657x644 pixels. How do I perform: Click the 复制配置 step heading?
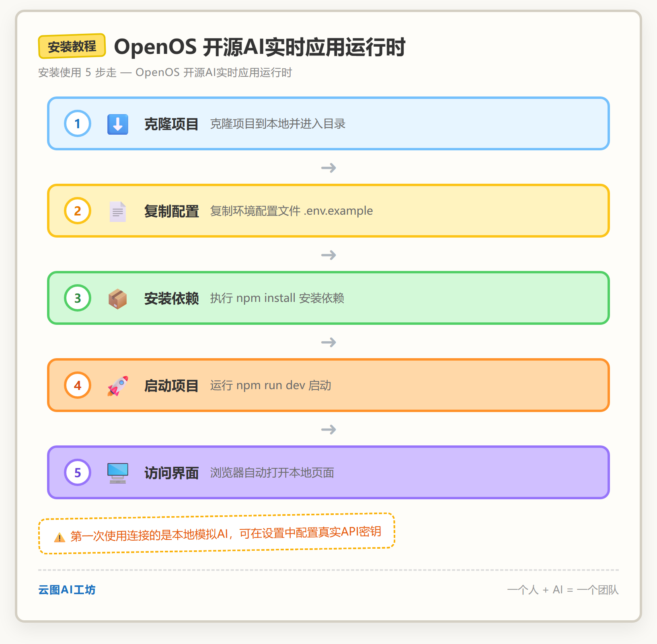(x=171, y=211)
